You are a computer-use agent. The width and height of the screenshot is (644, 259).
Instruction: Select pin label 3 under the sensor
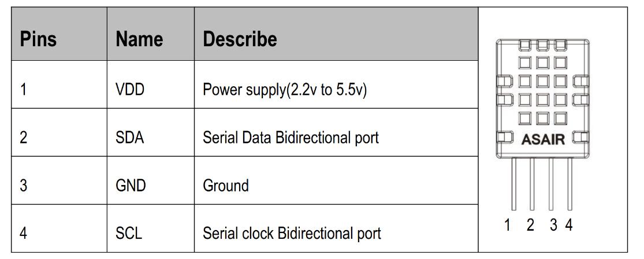[x=553, y=225]
